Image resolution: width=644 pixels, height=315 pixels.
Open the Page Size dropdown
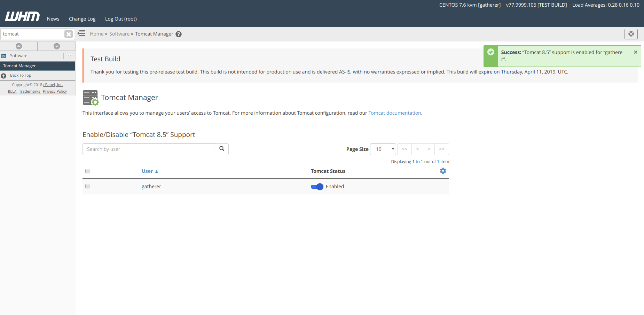(x=383, y=149)
